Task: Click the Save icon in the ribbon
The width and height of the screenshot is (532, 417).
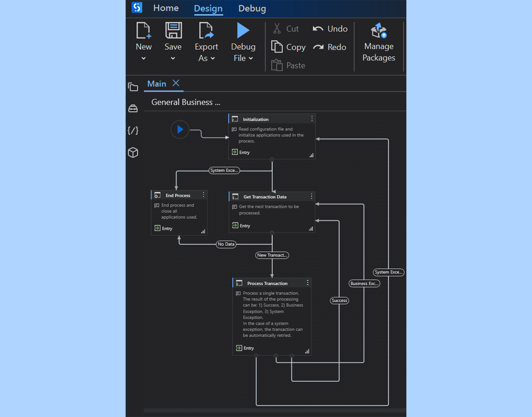Action: pos(173,31)
